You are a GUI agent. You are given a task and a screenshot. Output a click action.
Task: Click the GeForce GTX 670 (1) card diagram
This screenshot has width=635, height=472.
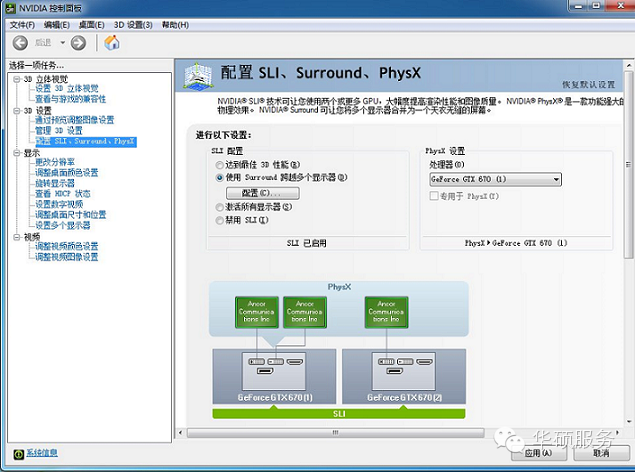[x=274, y=376]
